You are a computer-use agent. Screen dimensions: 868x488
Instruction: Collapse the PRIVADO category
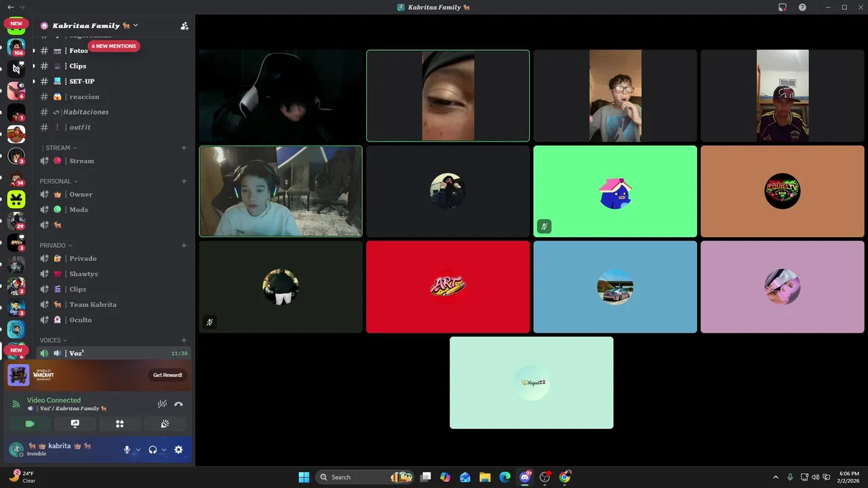pyautogui.click(x=56, y=245)
